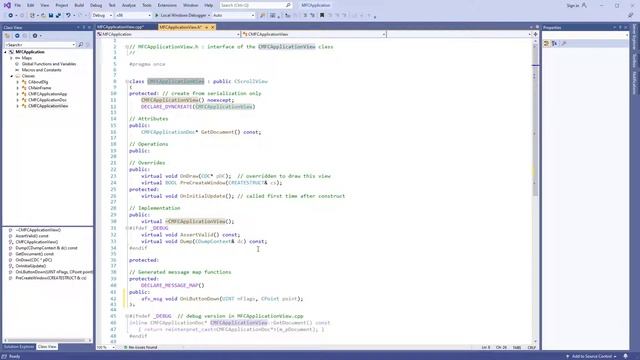Open the Edit menu
The image size is (640, 360).
(x=31, y=5)
